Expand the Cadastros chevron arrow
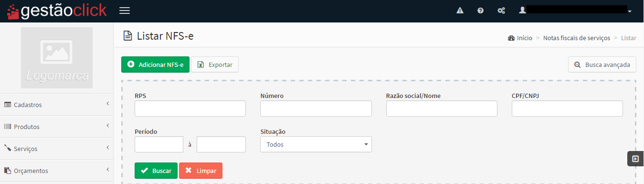Viewport: 644px width, 184px height. pos(108,104)
